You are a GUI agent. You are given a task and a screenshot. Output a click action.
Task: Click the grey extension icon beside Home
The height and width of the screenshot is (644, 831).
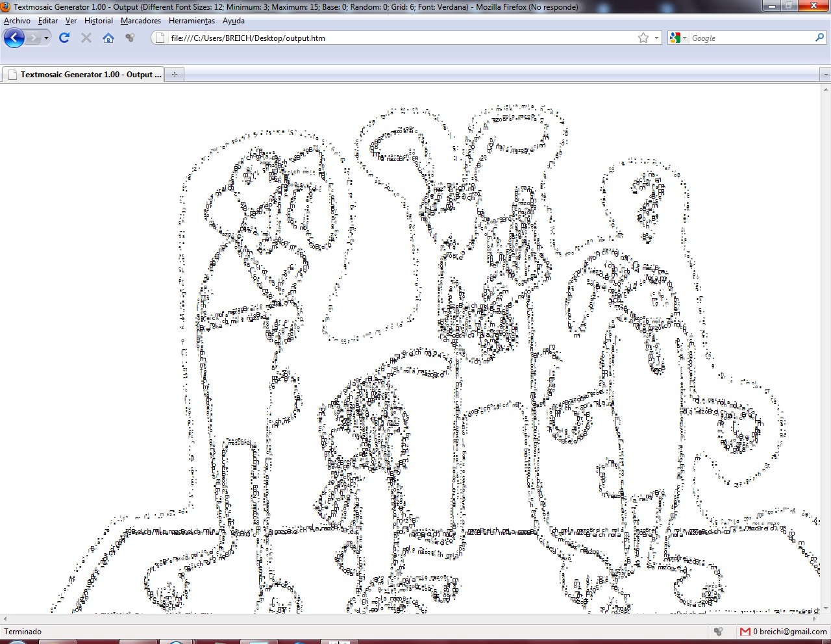(130, 38)
